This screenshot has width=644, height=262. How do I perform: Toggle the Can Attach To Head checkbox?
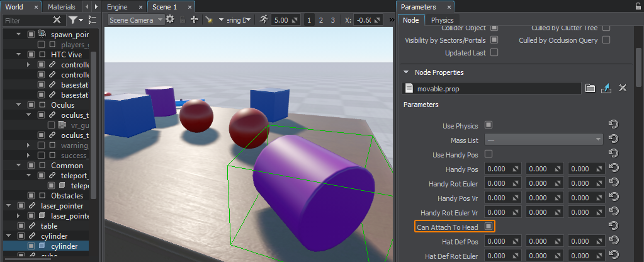point(489,226)
